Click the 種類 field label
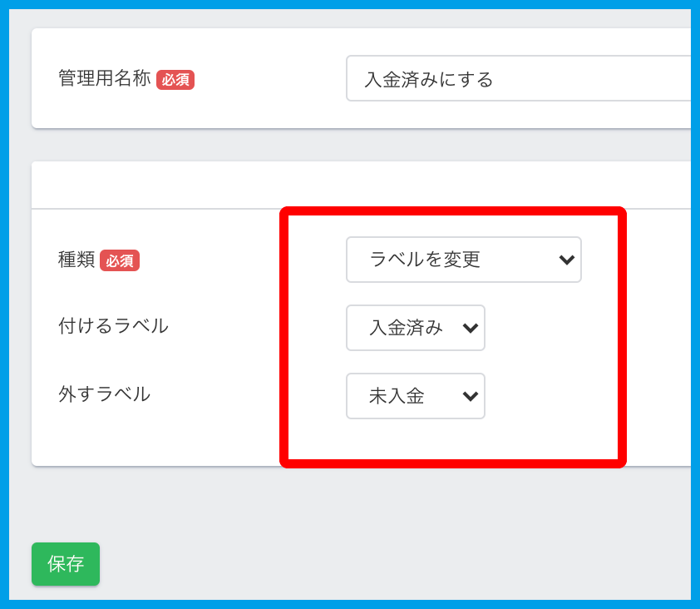This screenshot has width=700, height=609. pos(76,260)
